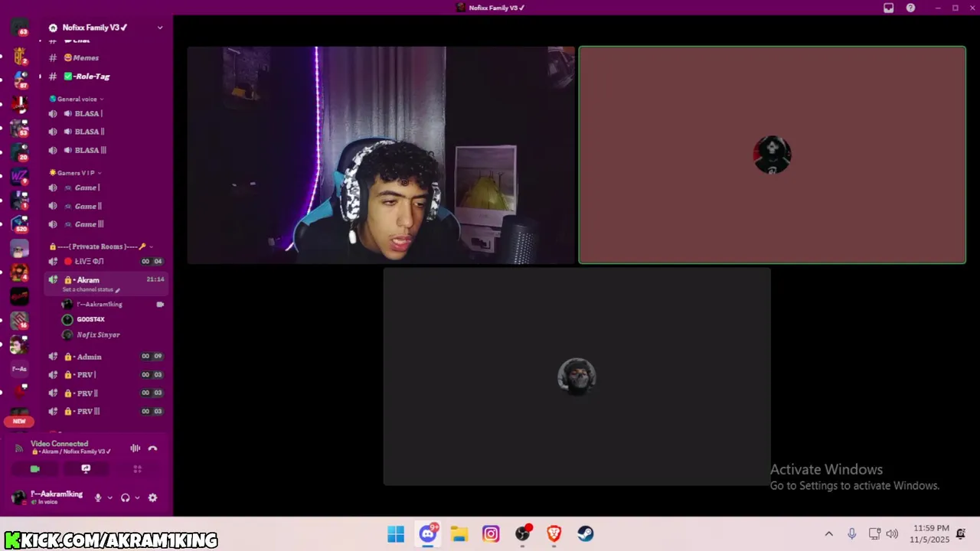
Task: Open the server with 53 badge
Action: click(19, 127)
